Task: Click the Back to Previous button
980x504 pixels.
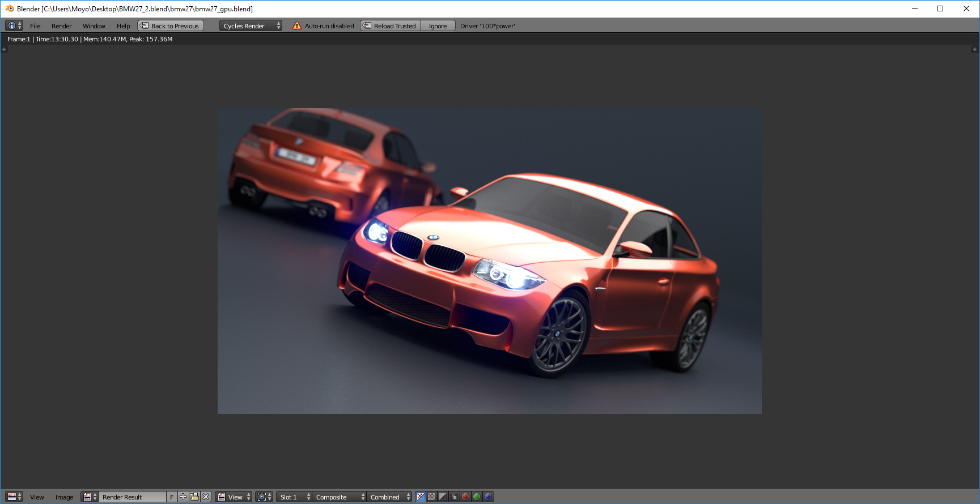Action: pos(171,25)
